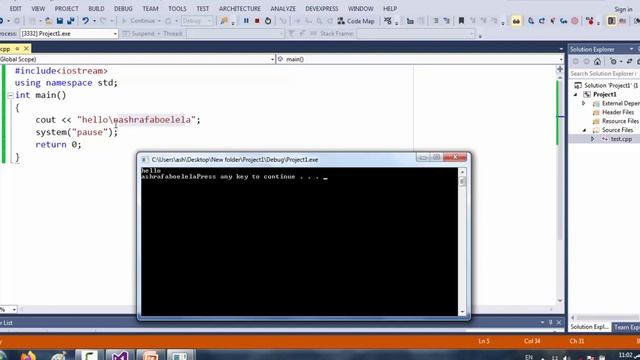The width and height of the screenshot is (640, 360).
Task: Click the Continue debug button
Action: click(x=138, y=21)
